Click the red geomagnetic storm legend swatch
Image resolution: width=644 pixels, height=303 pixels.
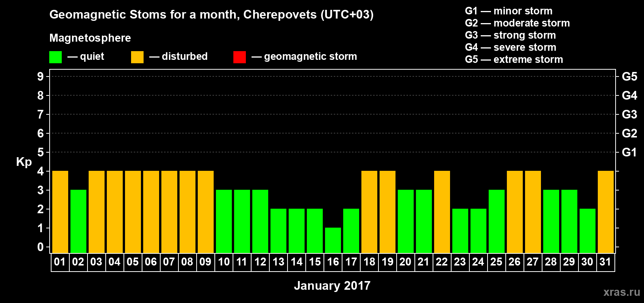tap(239, 57)
